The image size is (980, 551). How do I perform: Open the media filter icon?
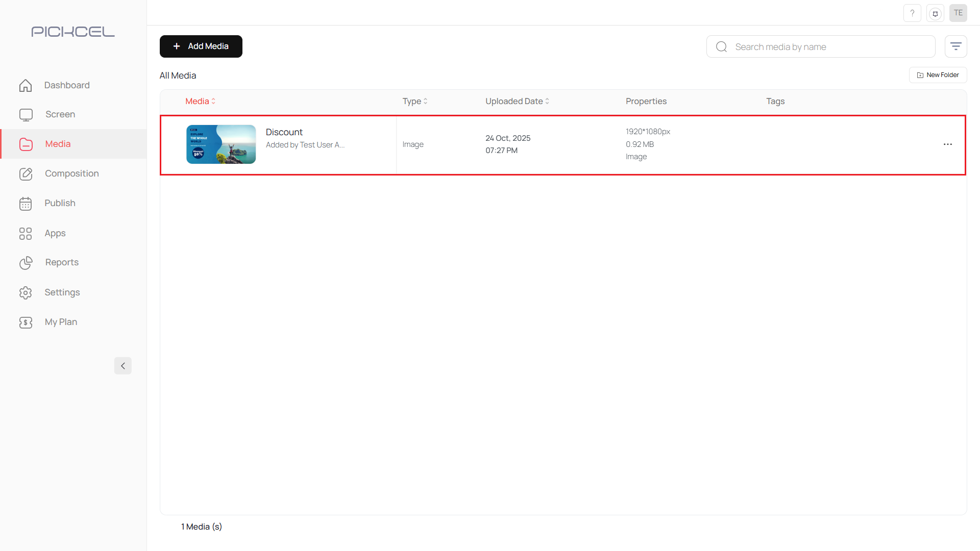[955, 46]
